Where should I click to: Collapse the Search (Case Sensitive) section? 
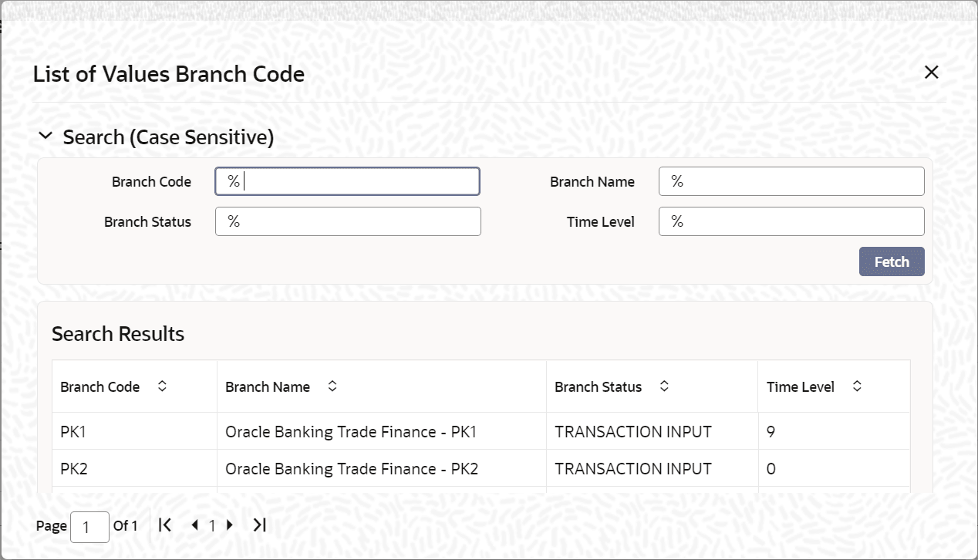point(46,137)
